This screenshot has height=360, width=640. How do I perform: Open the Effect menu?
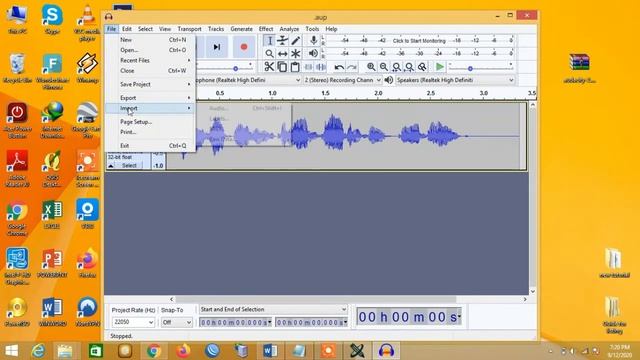[x=266, y=29]
